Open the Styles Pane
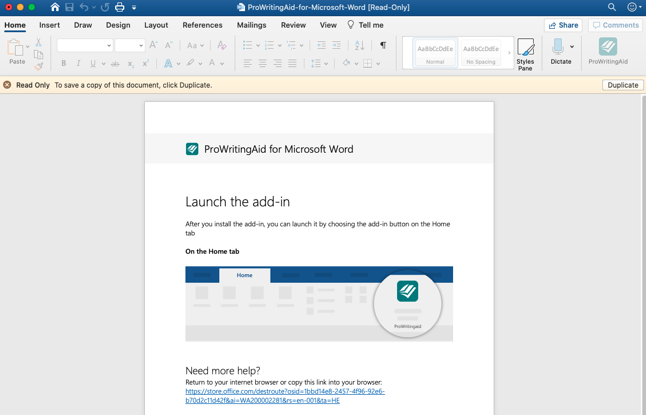 point(525,54)
